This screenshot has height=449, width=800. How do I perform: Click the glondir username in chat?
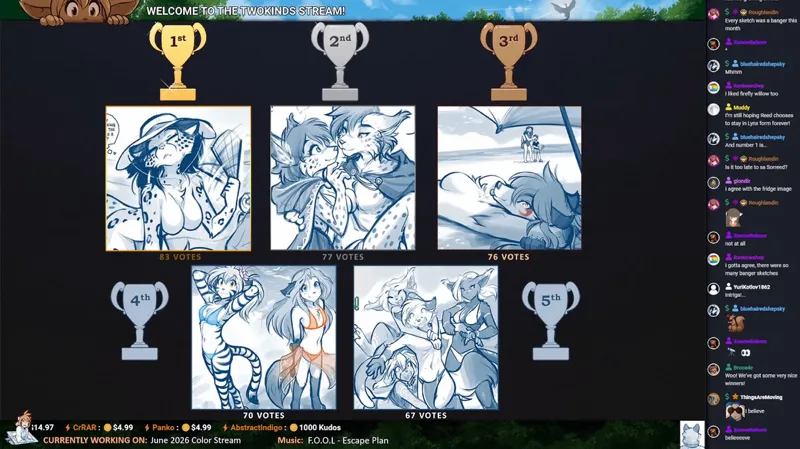coord(742,181)
